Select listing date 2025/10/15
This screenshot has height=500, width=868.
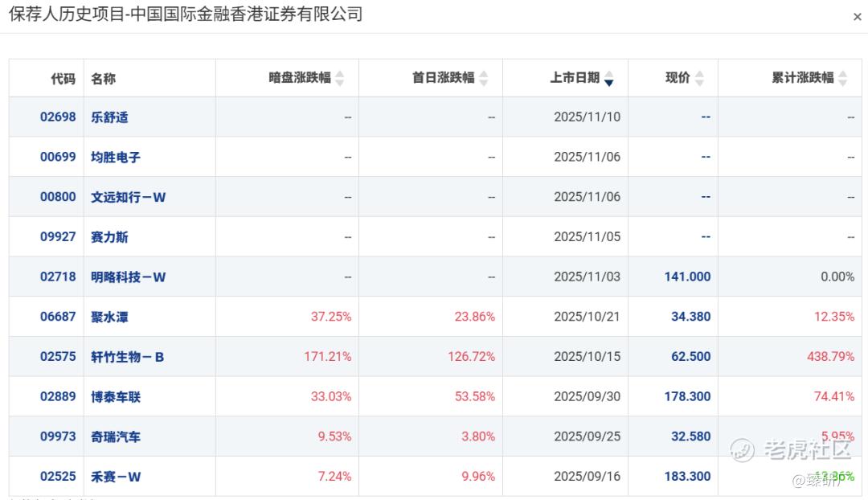click(x=588, y=356)
